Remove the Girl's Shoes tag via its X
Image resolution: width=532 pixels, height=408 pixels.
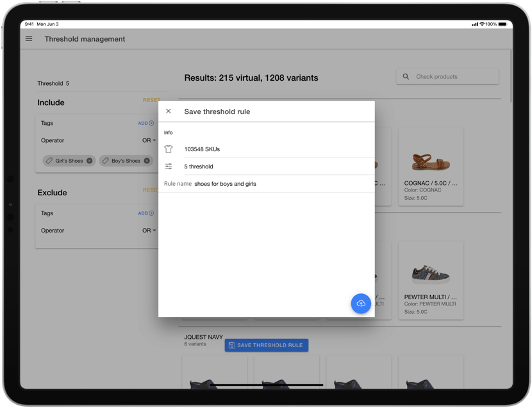tap(89, 161)
